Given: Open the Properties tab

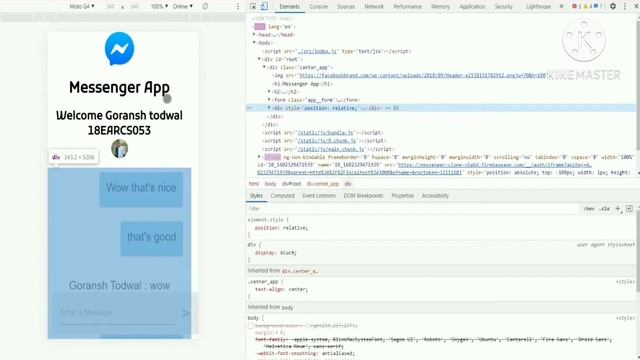Looking at the screenshot, I should [x=402, y=196].
